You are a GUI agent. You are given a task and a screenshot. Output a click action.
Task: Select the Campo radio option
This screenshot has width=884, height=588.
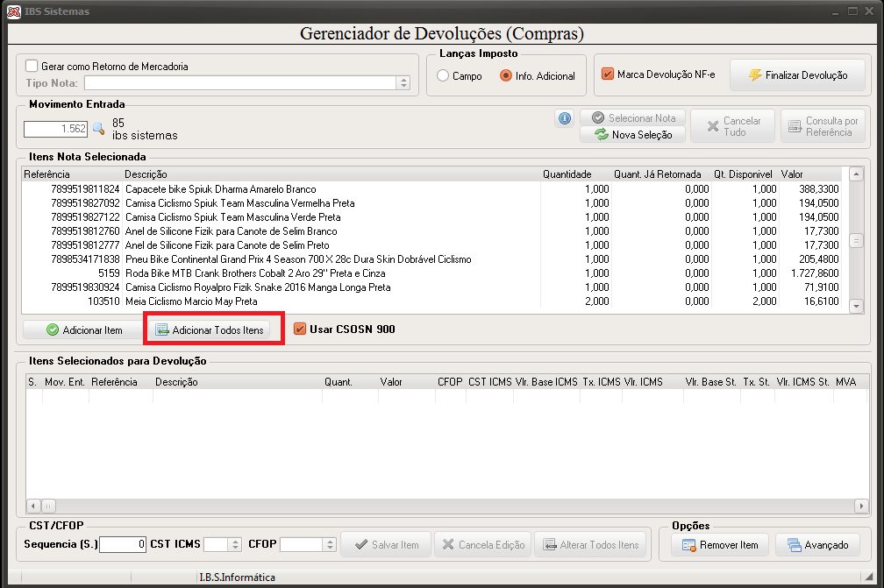tap(443, 76)
